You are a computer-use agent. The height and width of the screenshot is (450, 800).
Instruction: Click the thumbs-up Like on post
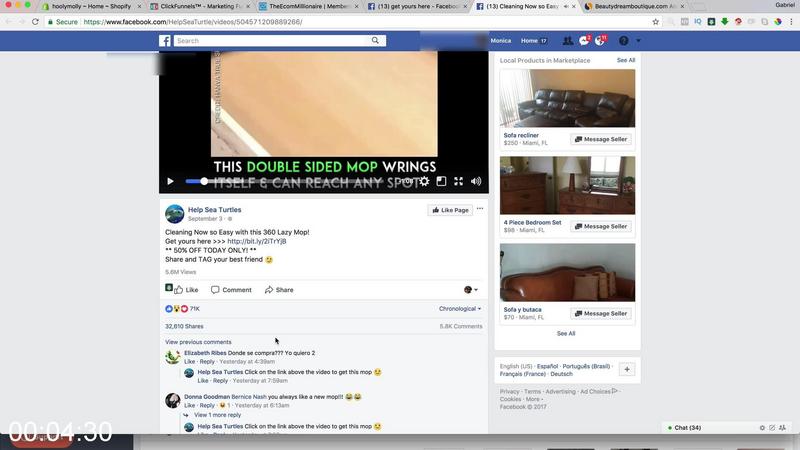(x=186, y=290)
